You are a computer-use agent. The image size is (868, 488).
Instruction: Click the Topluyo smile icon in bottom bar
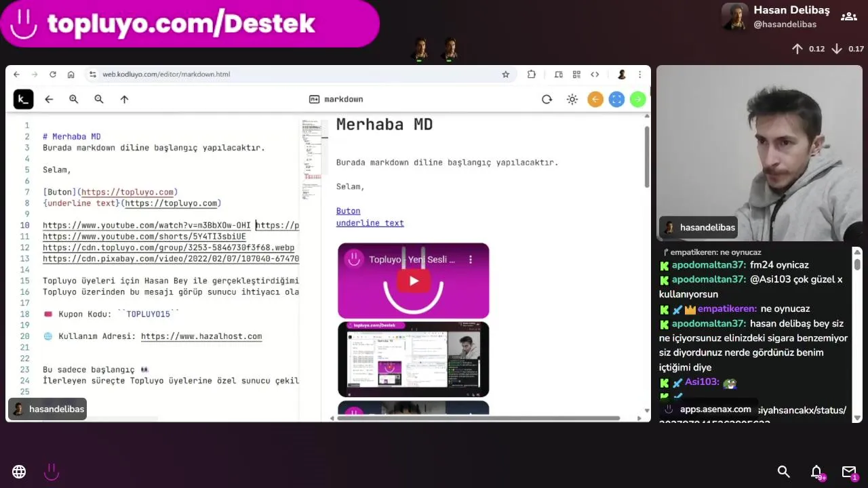tap(52, 472)
